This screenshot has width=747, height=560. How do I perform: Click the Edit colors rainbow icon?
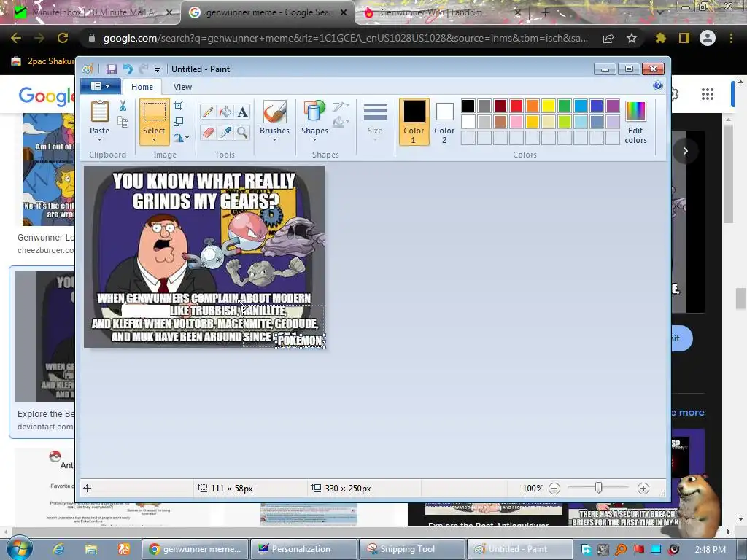point(635,112)
